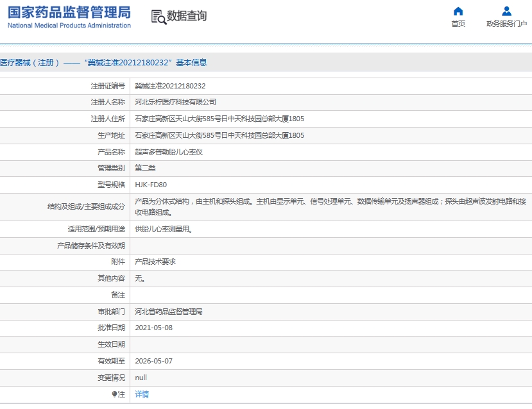Image resolution: width=532 pixels, height=409 pixels.
Task: Click the 变更情况 value null
Action: pyautogui.click(x=140, y=378)
